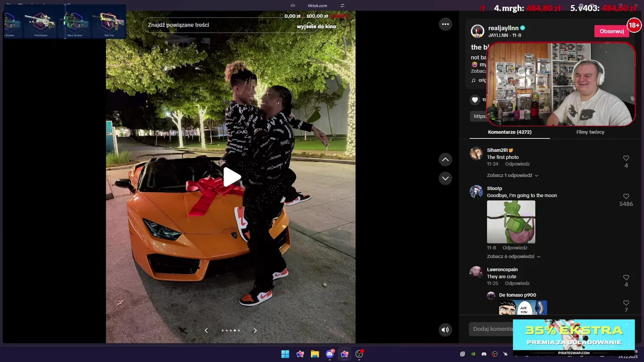Select 'They are cute' comment text

click(502, 277)
